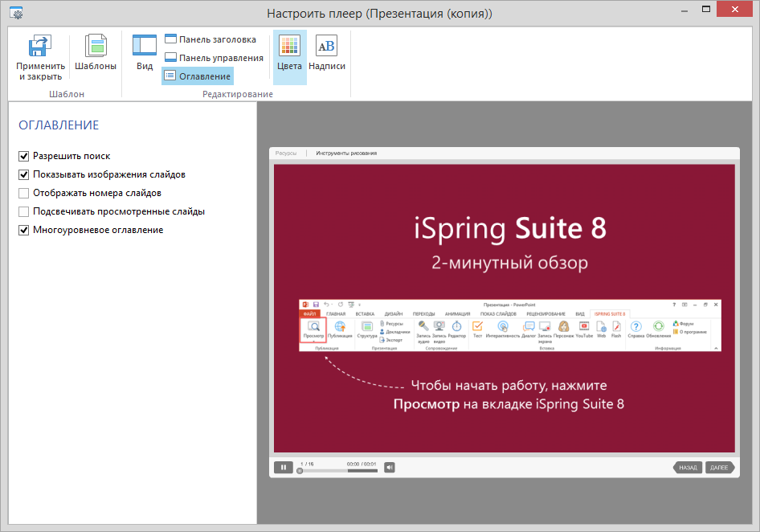Select the Оглавление ribbon item
Image resolution: width=760 pixels, height=532 pixels.
(x=198, y=76)
